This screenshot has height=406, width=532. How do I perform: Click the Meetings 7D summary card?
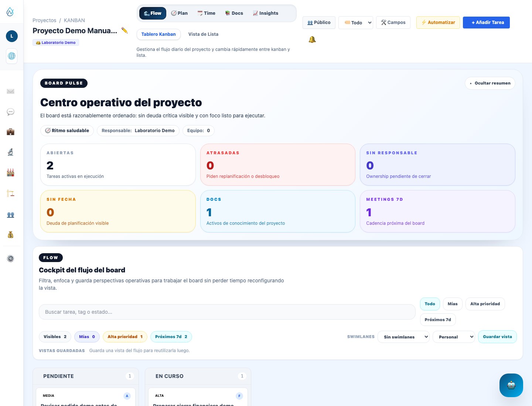click(437, 211)
